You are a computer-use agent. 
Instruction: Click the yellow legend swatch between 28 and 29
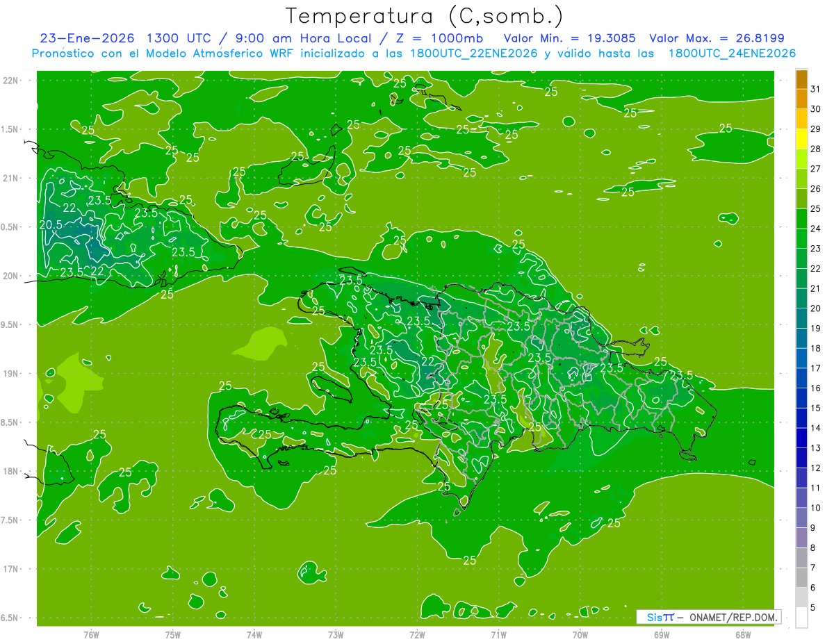pyautogui.click(x=801, y=139)
